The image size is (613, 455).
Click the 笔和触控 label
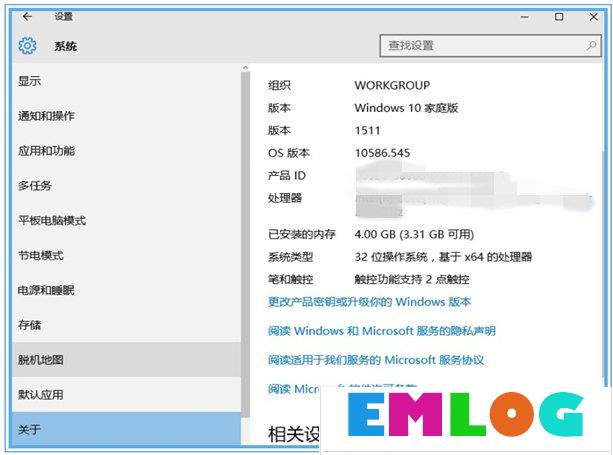290,279
